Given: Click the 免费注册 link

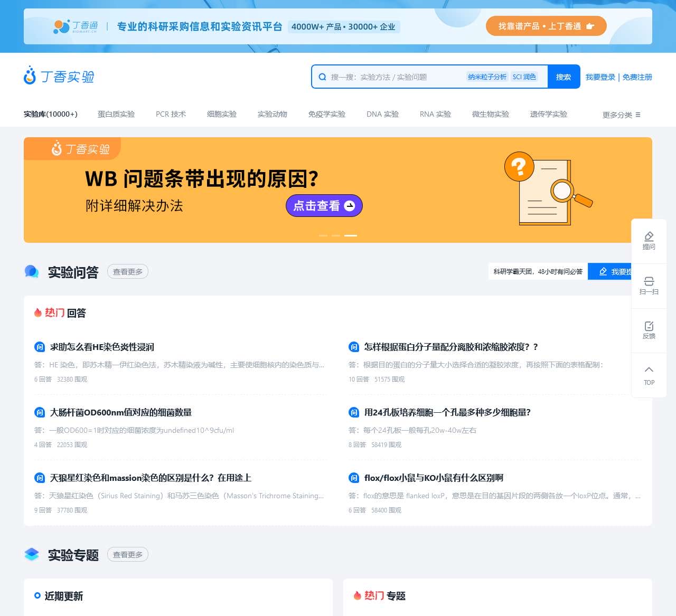Looking at the screenshot, I should (637, 77).
